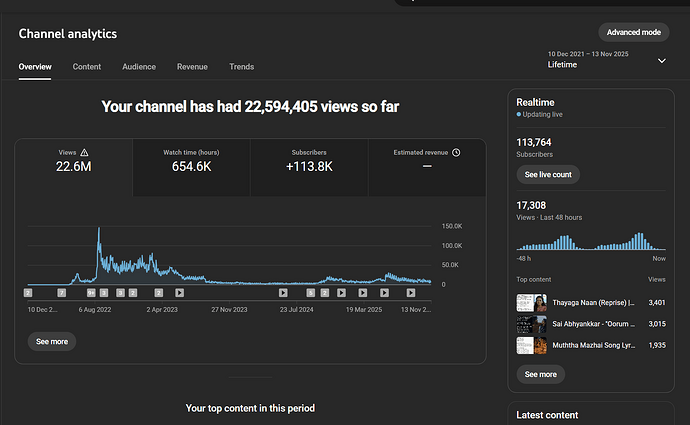Screen dimensions: 690x425
Task: Click the chart marker labeled 9+
Action: click(91, 293)
